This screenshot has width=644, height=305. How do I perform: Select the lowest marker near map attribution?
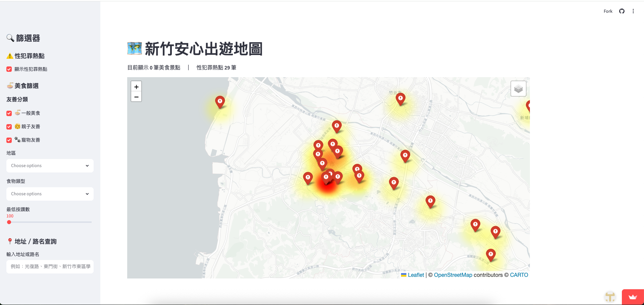coord(491,255)
